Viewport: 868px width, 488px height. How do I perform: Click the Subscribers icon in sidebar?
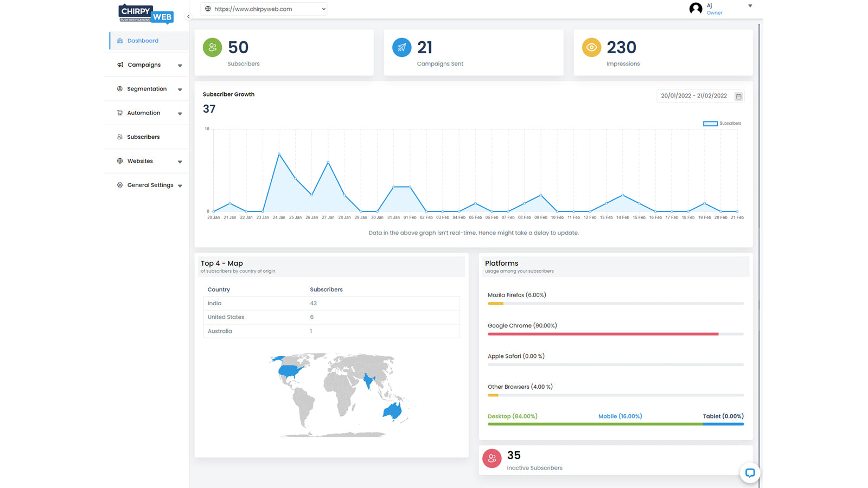click(120, 137)
